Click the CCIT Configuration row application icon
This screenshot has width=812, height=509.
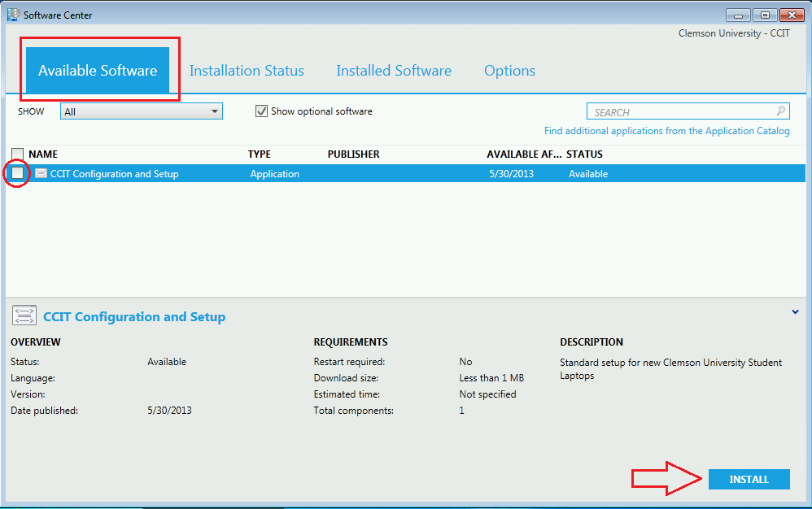tap(41, 173)
